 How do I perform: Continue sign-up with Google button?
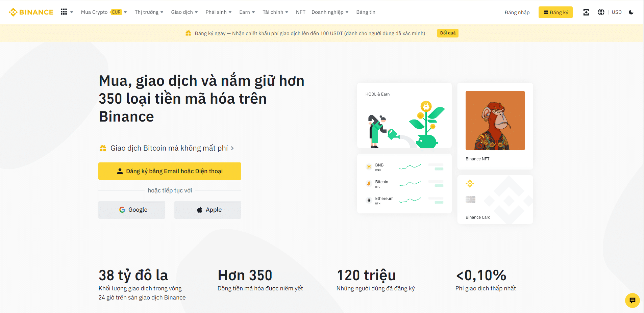tap(132, 210)
